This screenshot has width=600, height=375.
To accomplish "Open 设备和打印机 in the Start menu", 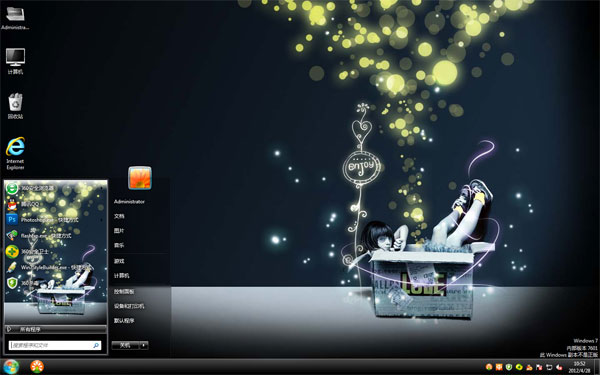I will click(129, 306).
